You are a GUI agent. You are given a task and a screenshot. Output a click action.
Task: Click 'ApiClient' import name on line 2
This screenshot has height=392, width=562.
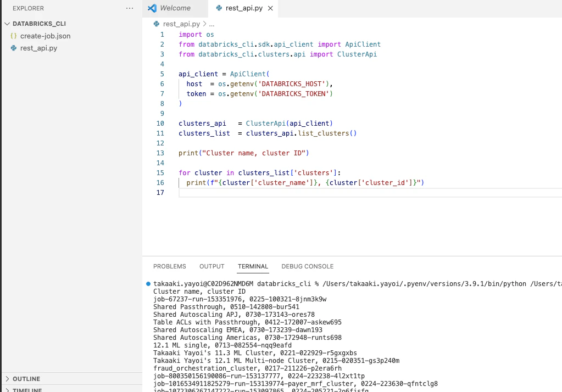[363, 44]
